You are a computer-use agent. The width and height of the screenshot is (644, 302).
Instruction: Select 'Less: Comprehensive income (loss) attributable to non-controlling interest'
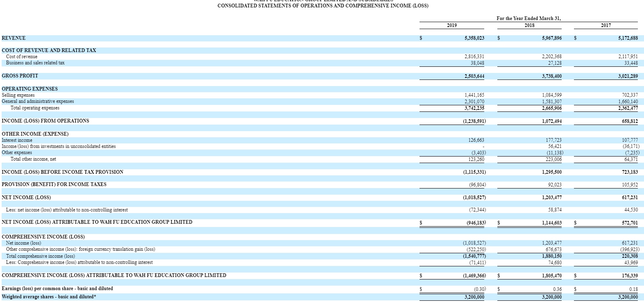coord(79,262)
